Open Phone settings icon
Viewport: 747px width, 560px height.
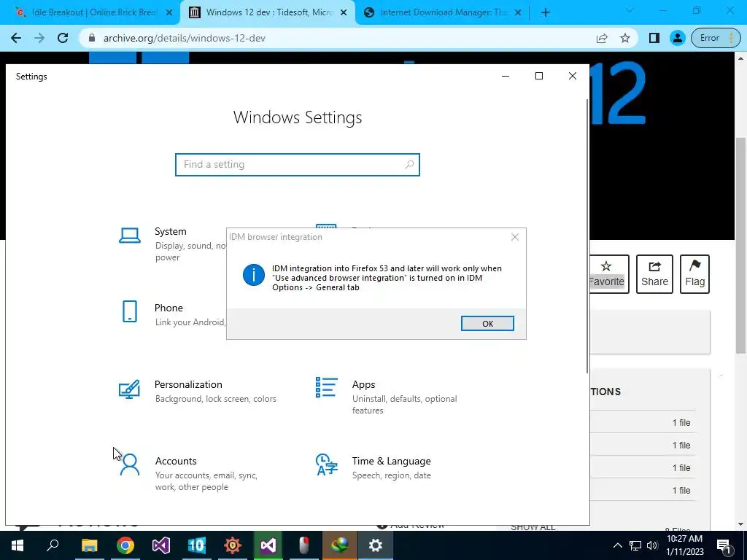(x=130, y=311)
